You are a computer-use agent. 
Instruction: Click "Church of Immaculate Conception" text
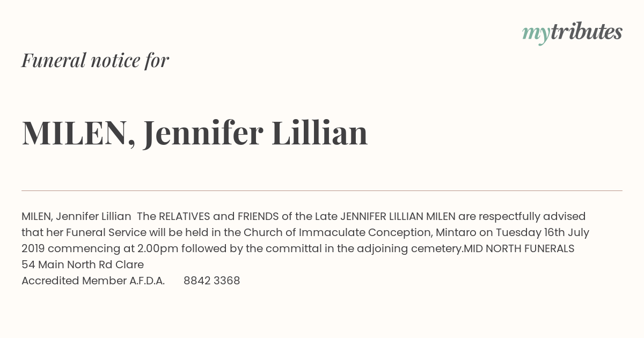click(338, 232)
